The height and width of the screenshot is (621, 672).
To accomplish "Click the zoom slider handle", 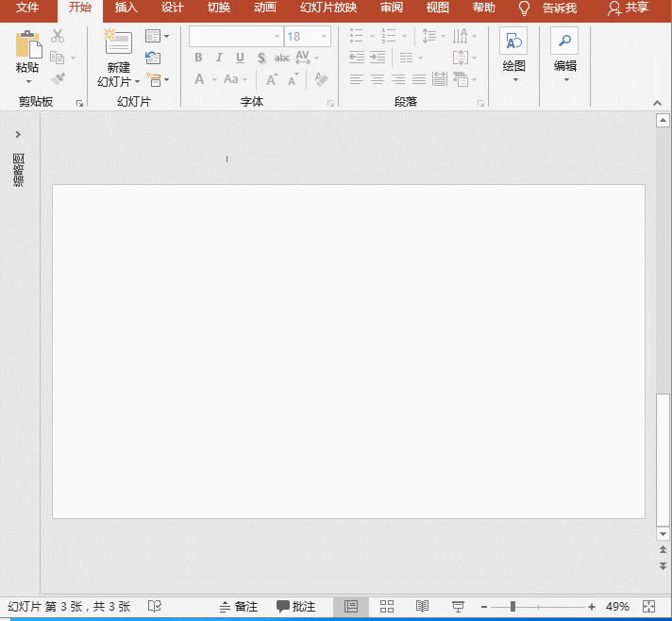I will tap(512, 607).
